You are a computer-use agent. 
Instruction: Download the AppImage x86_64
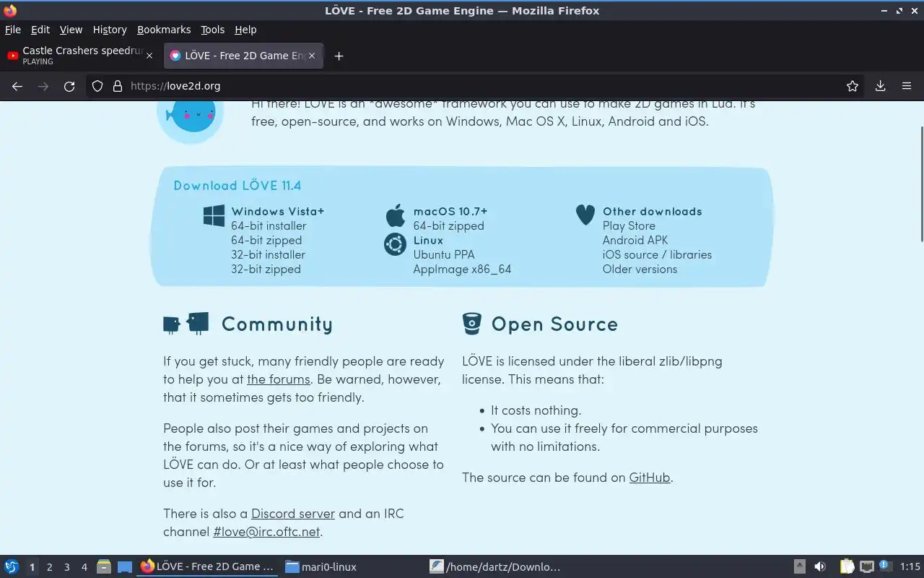coord(462,269)
